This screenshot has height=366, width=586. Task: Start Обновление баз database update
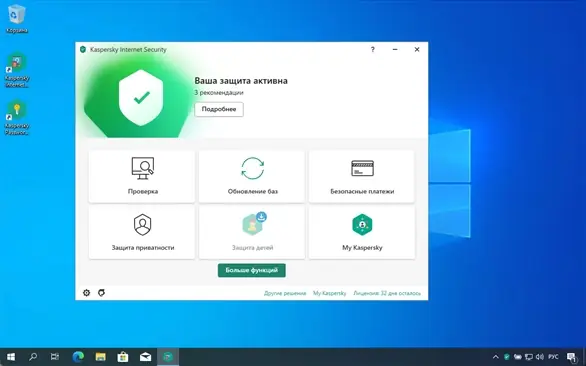point(252,176)
